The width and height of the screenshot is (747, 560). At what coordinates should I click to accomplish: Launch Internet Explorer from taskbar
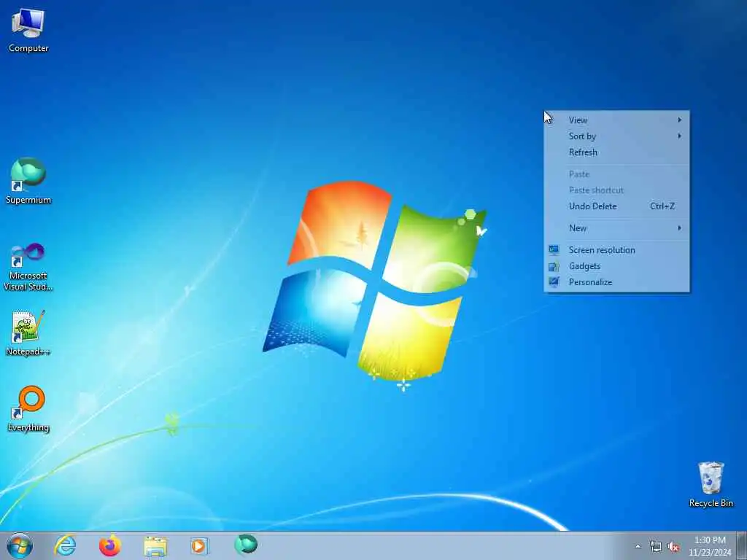tap(65, 545)
